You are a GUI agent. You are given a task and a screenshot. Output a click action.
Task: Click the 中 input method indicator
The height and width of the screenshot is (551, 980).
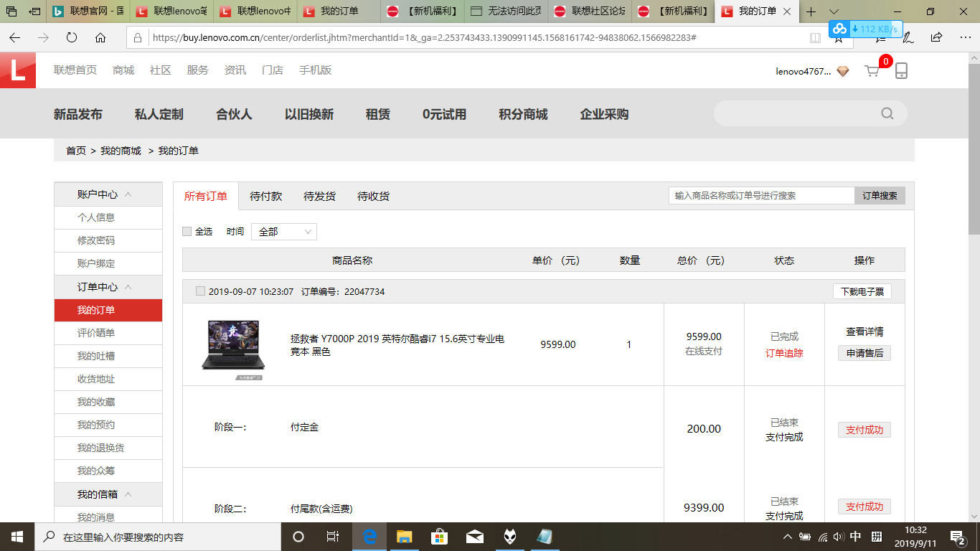coord(856,537)
